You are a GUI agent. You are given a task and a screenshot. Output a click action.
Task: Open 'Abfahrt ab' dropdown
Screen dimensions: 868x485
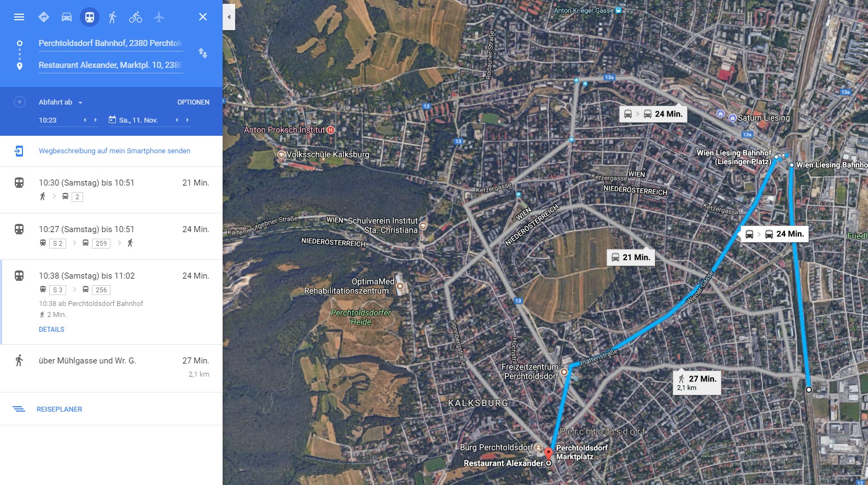(x=60, y=102)
